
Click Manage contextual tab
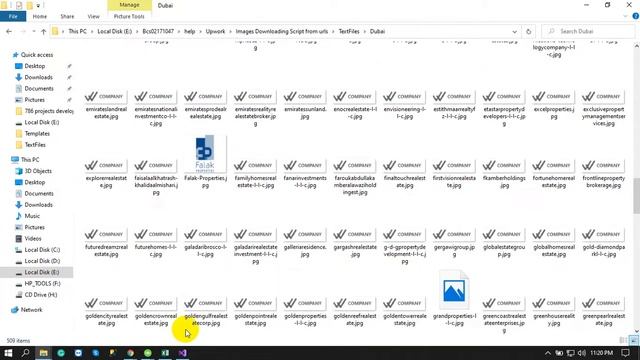point(129,5)
